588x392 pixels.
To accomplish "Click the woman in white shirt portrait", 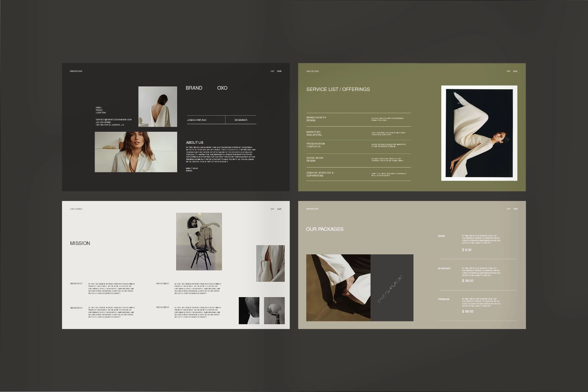I will tap(136, 151).
